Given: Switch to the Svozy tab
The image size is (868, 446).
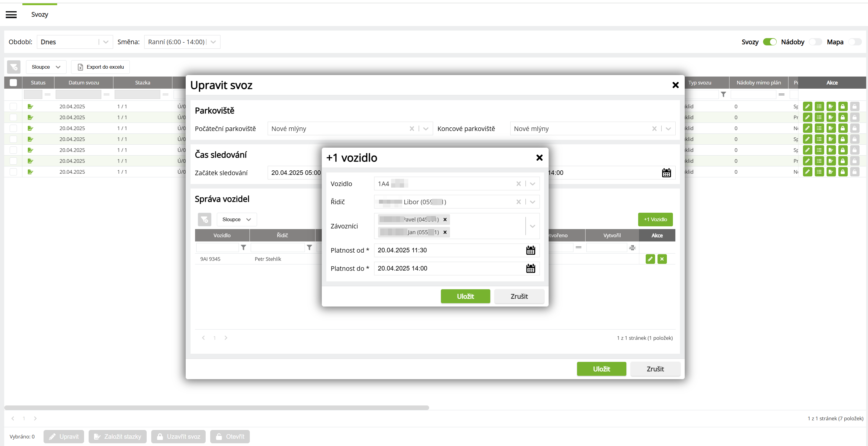Looking at the screenshot, I should (39, 15).
